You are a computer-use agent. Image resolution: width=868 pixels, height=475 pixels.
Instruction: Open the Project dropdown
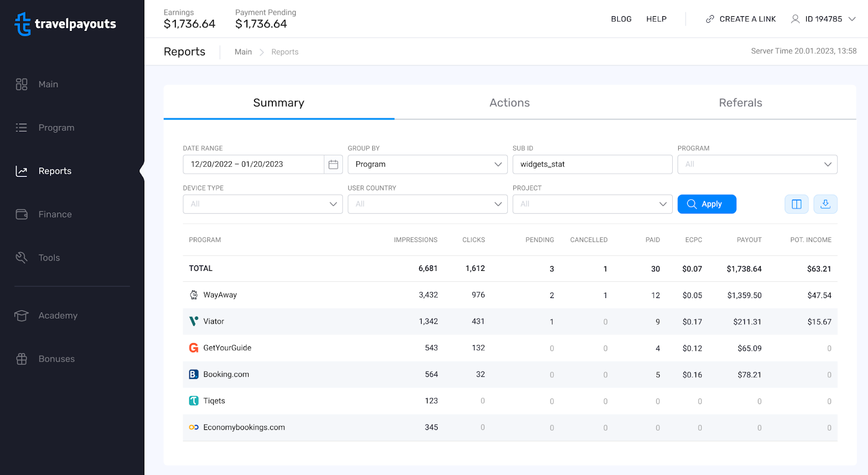point(592,204)
